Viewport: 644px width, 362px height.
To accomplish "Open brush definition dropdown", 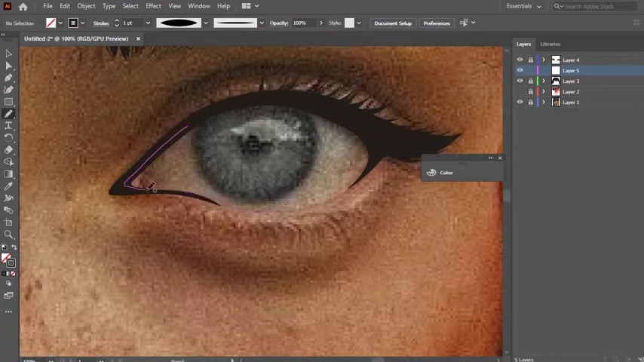I will (x=262, y=23).
